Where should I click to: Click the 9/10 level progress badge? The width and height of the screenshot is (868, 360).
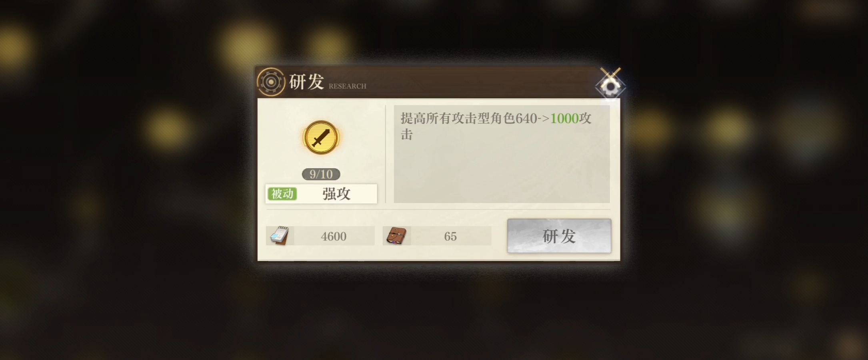click(x=321, y=174)
